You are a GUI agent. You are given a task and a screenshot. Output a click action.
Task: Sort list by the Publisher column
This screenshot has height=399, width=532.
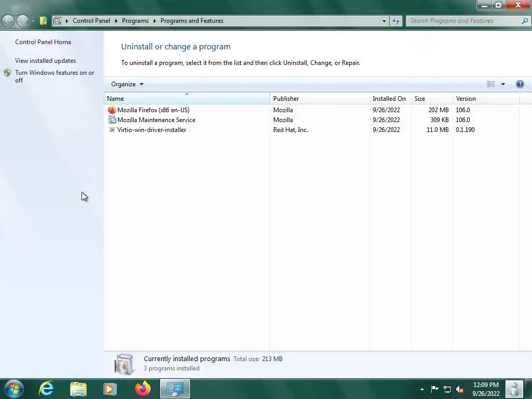pyautogui.click(x=320, y=98)
